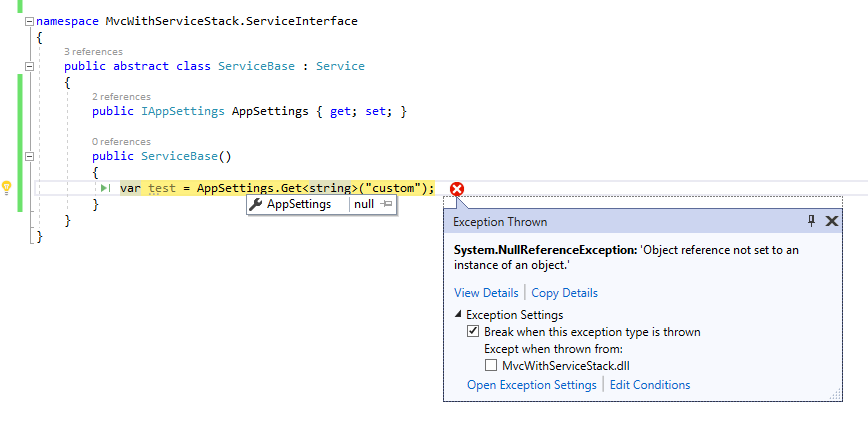The height and width of the screenshot is (447, 868).
Task: Click the AppSettings name in the datatip
Action: point(299,204)
